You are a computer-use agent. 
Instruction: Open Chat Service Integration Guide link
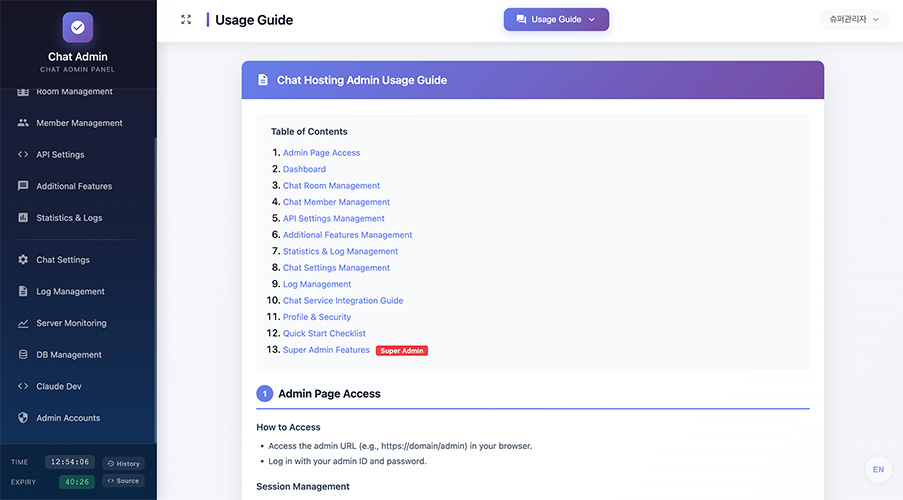pos(343,301)
